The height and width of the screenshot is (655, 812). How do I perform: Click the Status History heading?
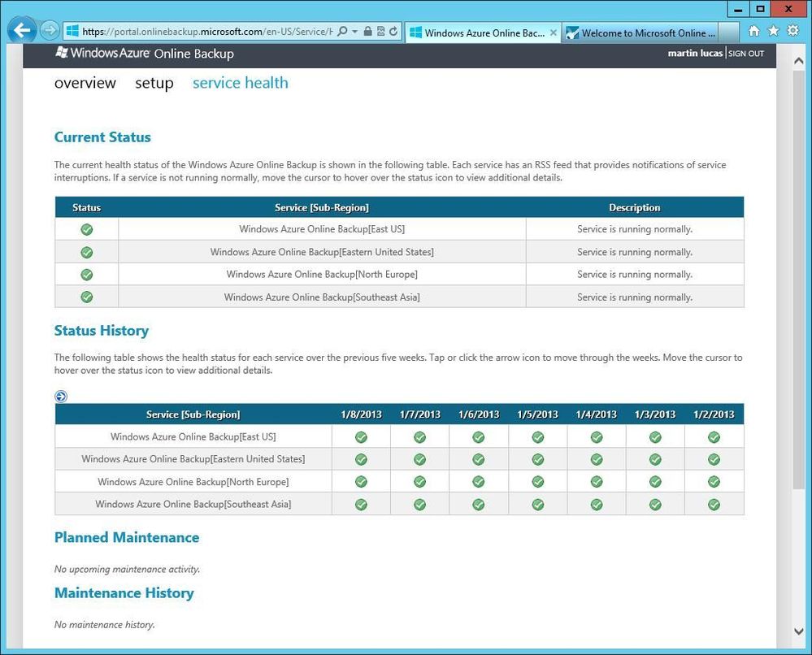[102, 331]
